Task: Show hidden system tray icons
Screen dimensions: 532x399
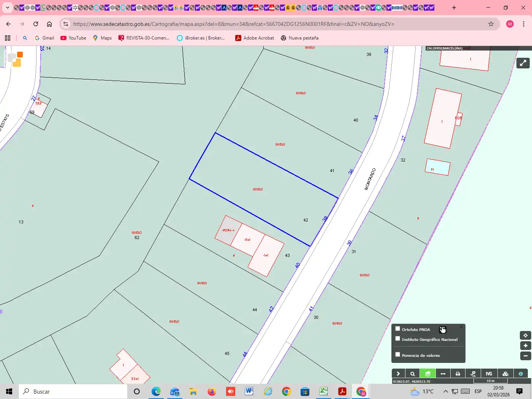Action: 445,391
